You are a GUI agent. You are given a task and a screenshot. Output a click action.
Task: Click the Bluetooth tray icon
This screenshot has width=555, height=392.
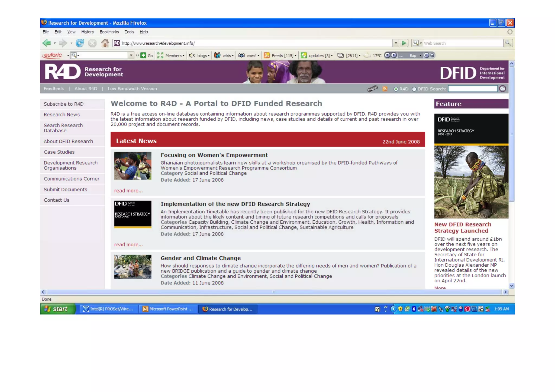pyautogui.click(x=414, y=309)
